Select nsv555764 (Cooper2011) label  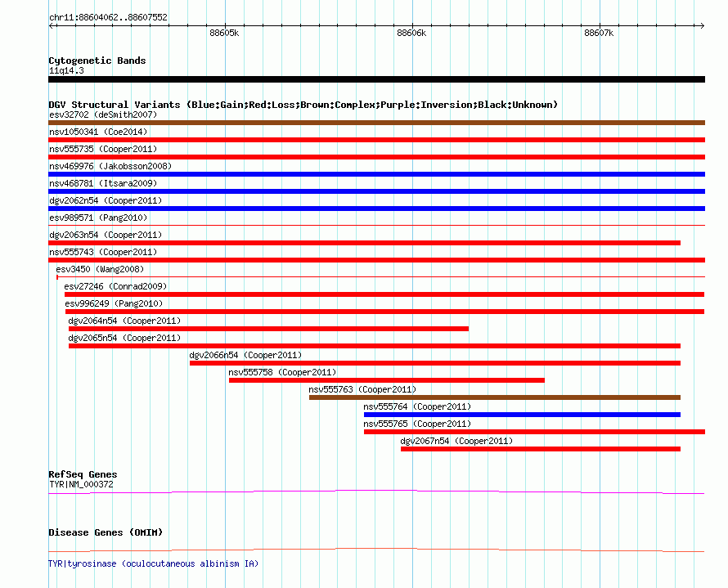coord(417,406)
